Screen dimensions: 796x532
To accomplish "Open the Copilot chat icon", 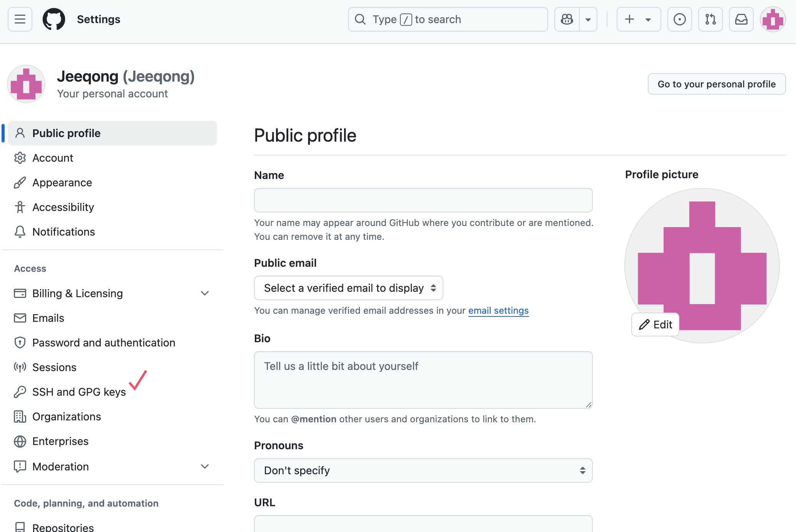I will tap(567, 19).
